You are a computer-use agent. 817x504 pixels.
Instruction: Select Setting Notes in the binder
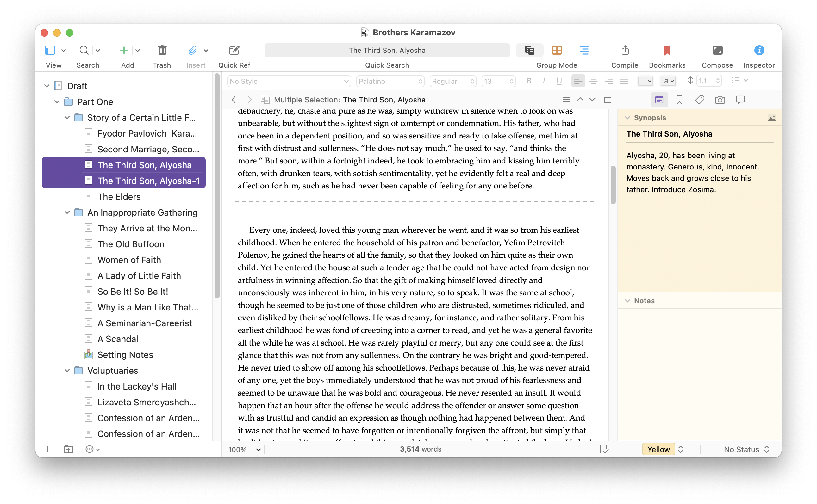point(125,355)
